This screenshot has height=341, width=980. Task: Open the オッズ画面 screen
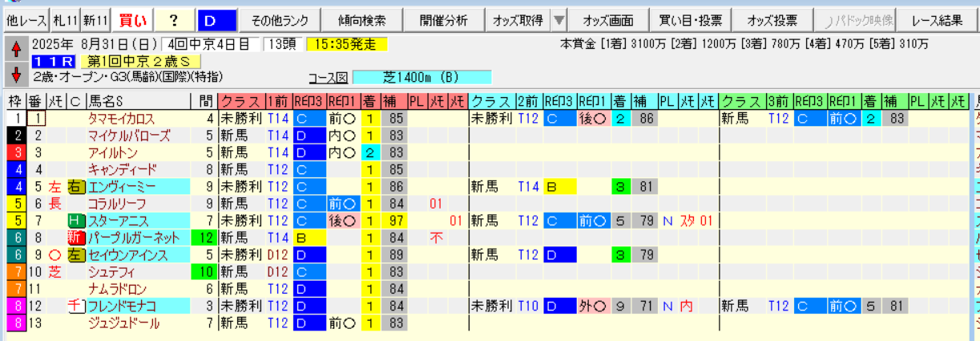tap(608, 20)
